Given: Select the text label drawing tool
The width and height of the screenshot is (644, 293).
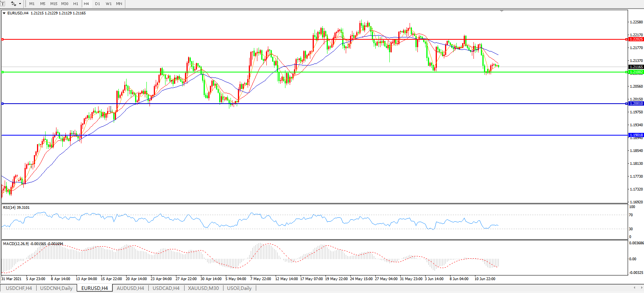Looking at the screenshot, I should [3, 4].
